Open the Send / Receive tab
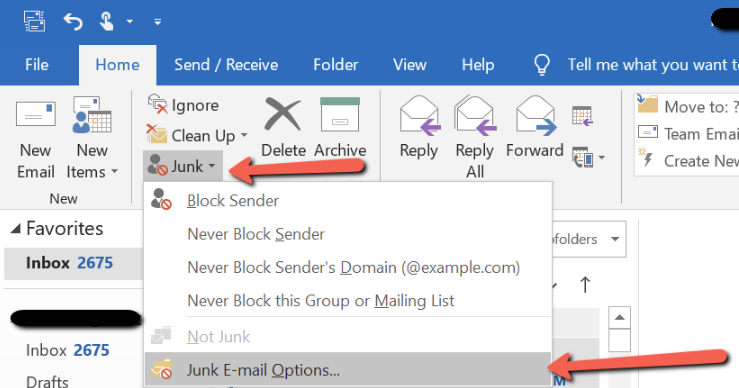The width and height of the screenshot is (739, 388). point(226,65)
